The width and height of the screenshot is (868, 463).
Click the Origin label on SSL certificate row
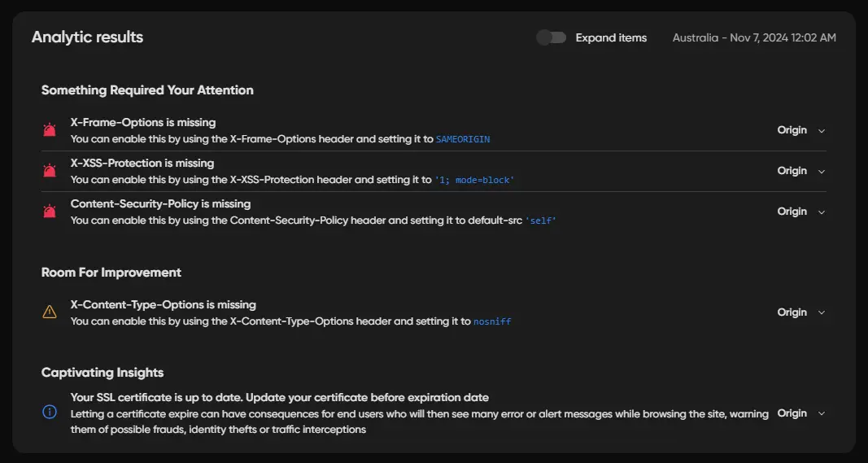(792, 413)
